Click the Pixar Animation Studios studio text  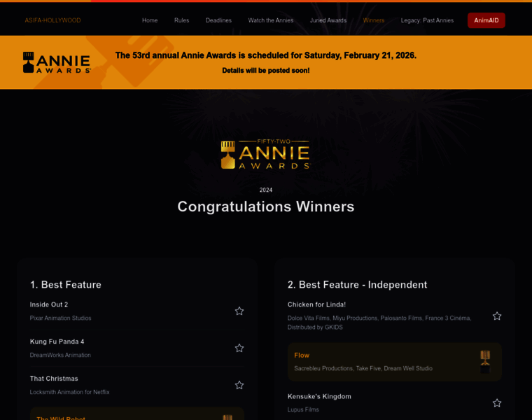tap(60, 318)
